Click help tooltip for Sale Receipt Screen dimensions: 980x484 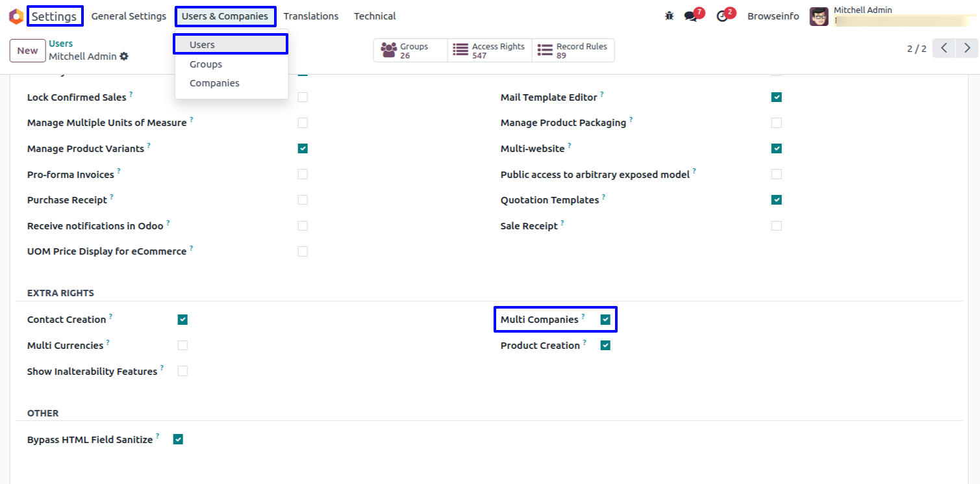(562, 223)
